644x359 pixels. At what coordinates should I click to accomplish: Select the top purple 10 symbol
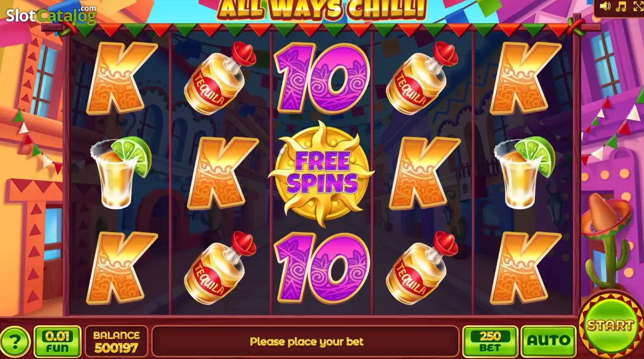[322, 78]
